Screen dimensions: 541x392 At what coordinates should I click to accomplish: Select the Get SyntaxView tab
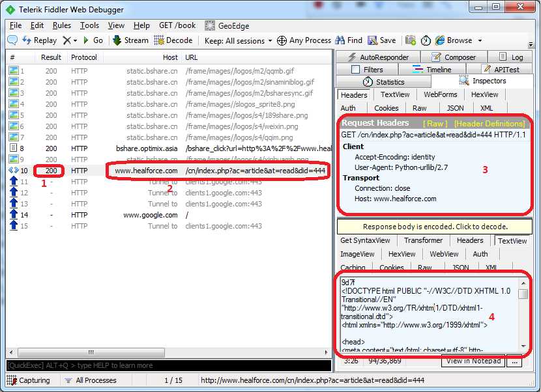(x=365, y=241)
